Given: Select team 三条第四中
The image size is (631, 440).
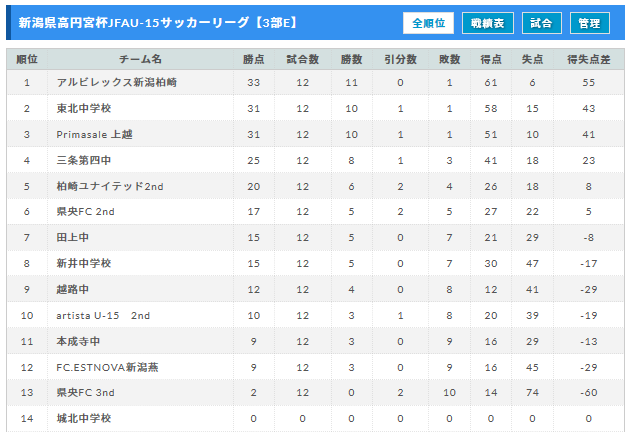Looking at the screenshot, I should click(84, 160).
